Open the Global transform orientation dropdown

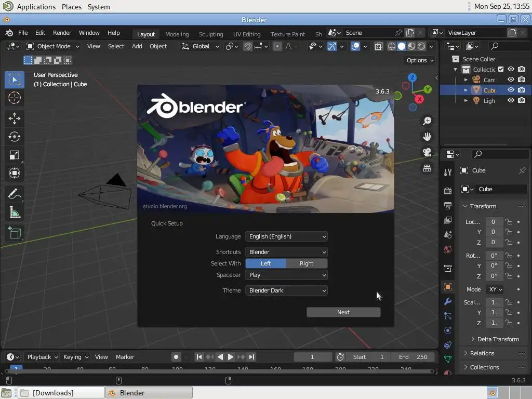click(201, 46)
